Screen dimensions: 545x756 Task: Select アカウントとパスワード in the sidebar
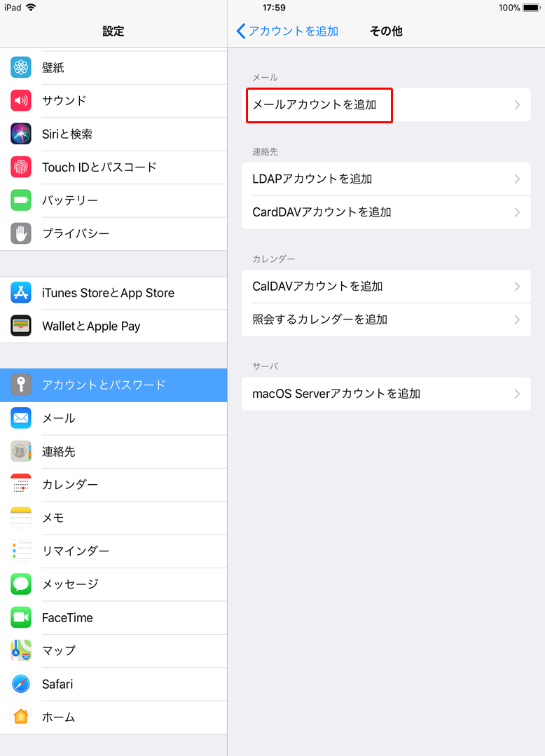point(113,385)
